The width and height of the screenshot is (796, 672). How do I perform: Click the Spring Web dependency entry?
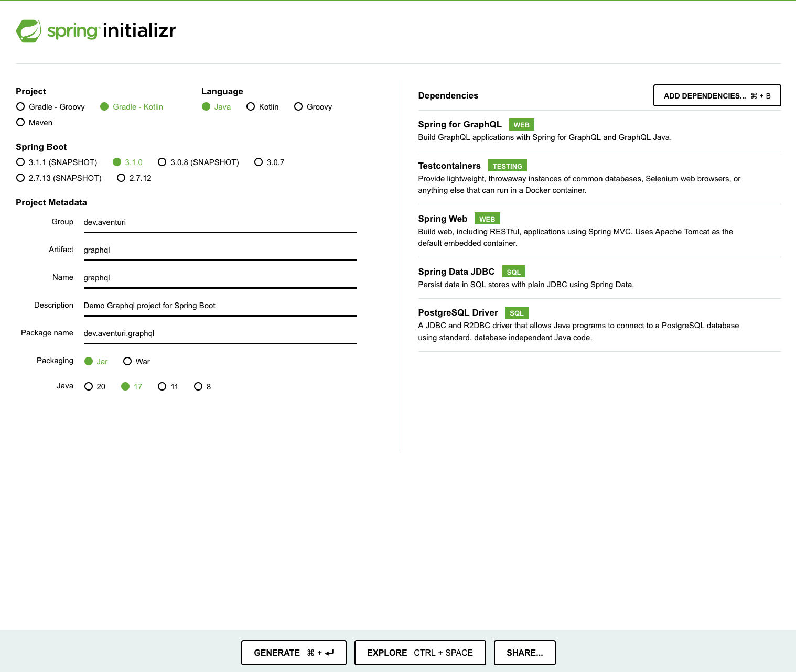(x=599, y=231)
